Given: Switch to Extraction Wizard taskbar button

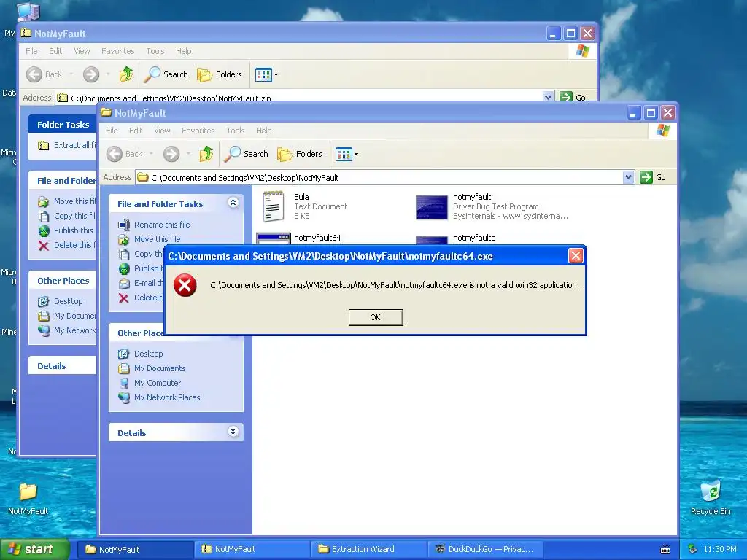Looking at the screenshot, I should tap(369, 549).
